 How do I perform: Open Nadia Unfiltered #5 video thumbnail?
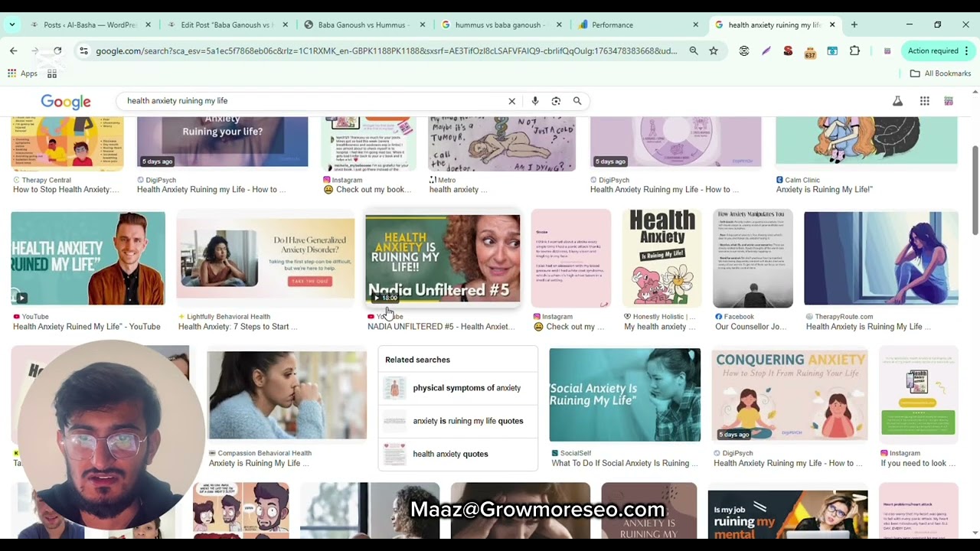(x=443, y=259)
